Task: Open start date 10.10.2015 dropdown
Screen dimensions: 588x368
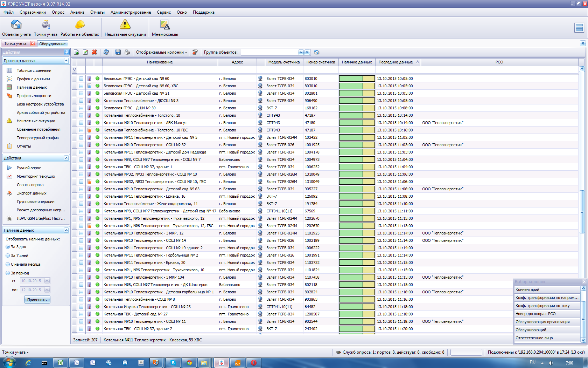Action: click(47, 281)
